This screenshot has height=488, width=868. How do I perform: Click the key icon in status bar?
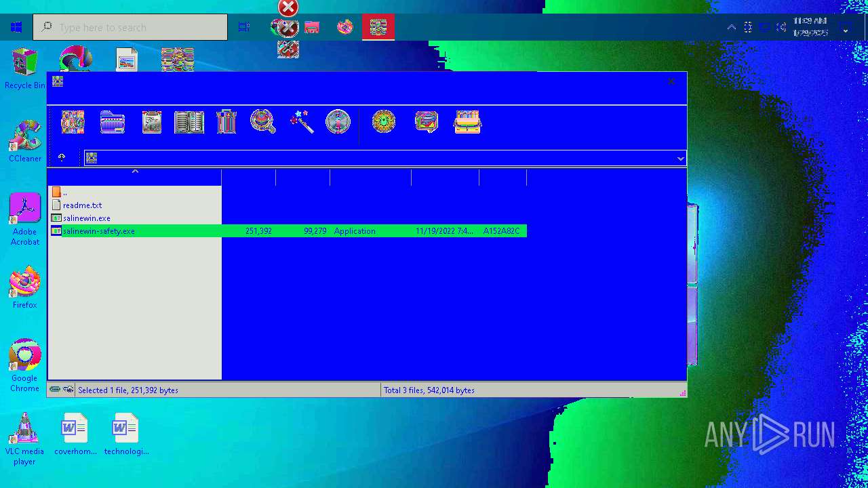point(68,390)
